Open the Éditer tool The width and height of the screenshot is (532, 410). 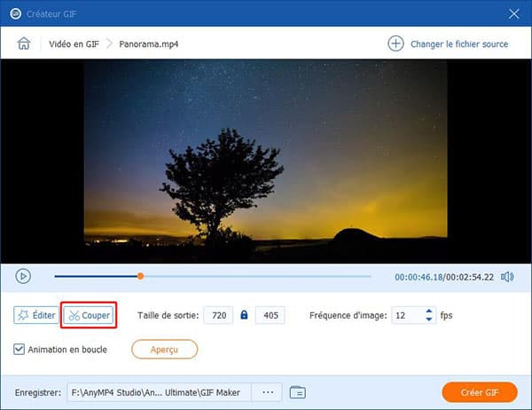35,315
